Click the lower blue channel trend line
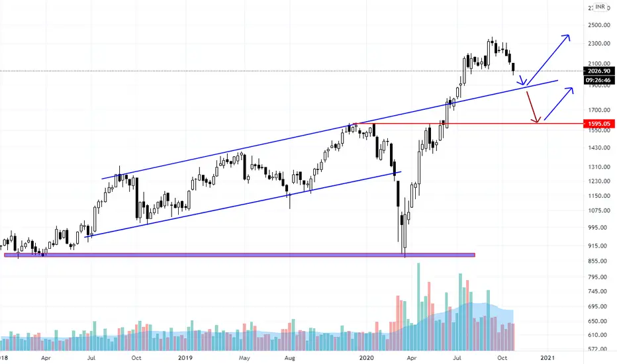This screenshot has height=364, width=617. coord(243,205)
